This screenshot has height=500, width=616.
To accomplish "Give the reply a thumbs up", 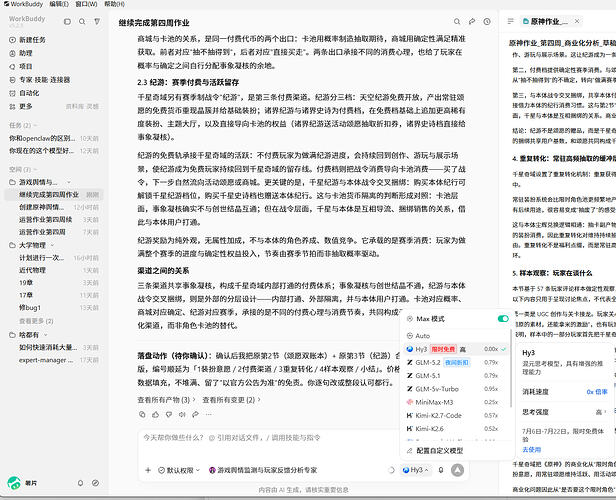I will click(156, 414).
